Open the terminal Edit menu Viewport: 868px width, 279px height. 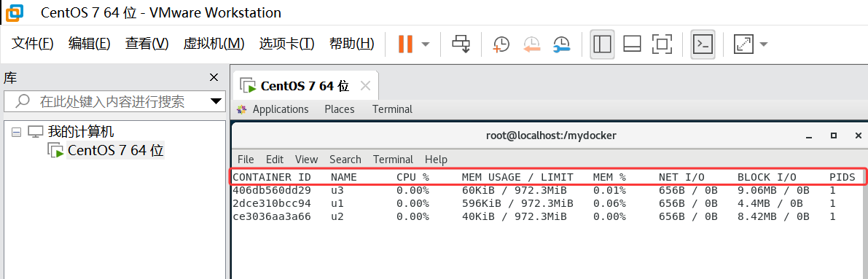(x=275, y=160)
